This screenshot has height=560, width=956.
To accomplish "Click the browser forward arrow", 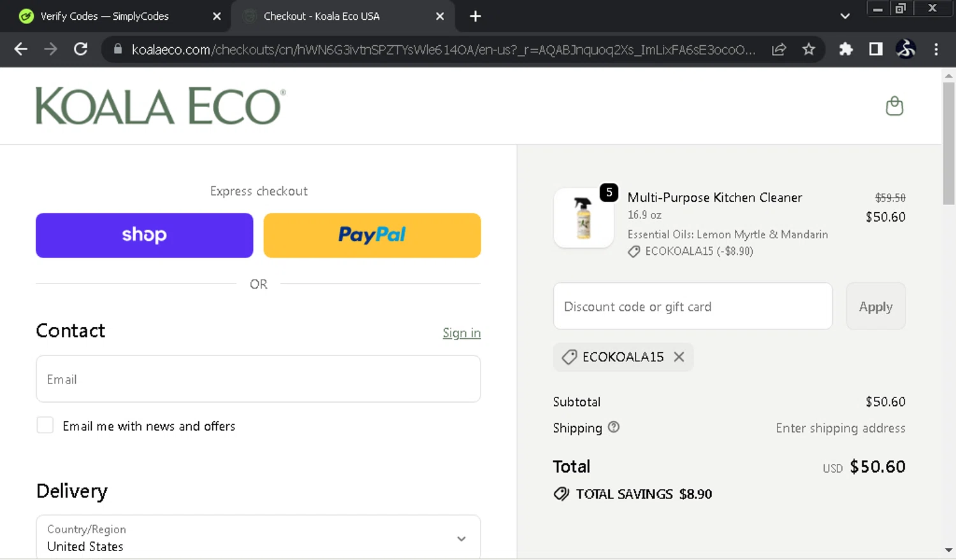I will [x=50, y=49].
